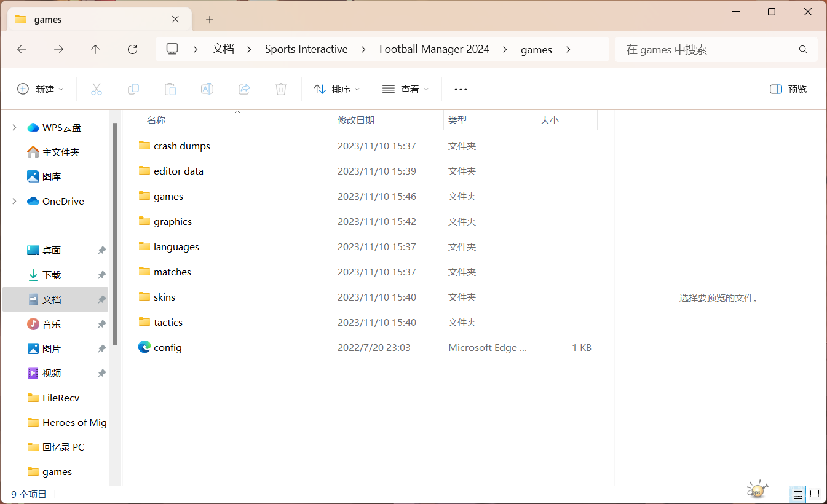Sort by 类型 column header
Screen dimensions: 827x504
click(x=457, y=120)
